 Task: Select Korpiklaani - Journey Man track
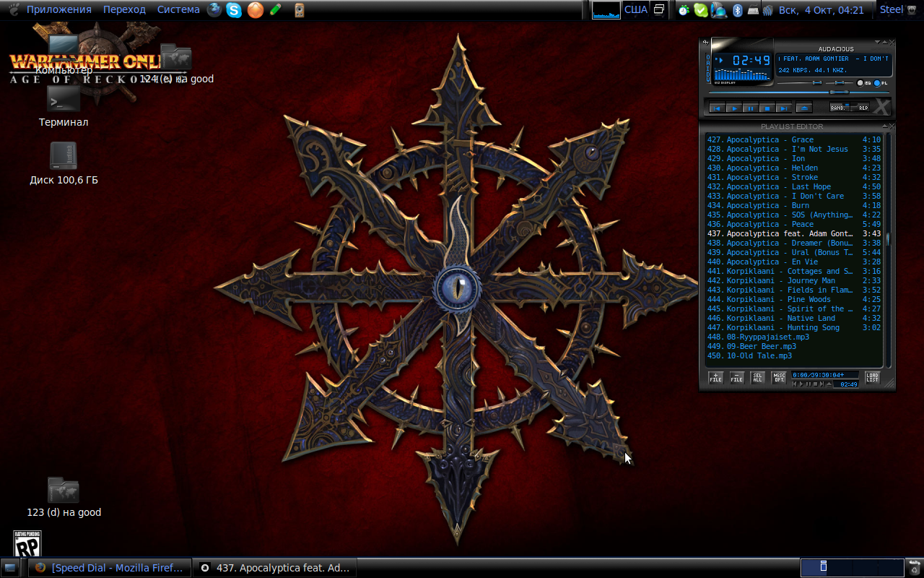click(x=780, y=280)
